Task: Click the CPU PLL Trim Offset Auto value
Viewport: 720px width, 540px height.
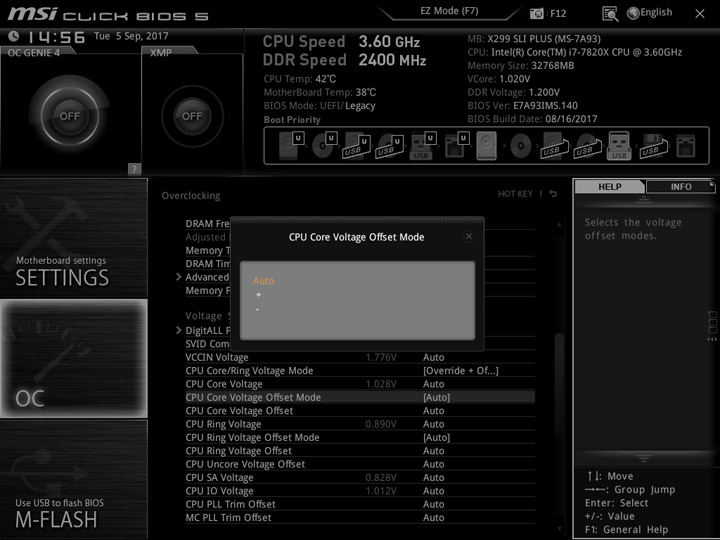Action: [x=433, y=504]
